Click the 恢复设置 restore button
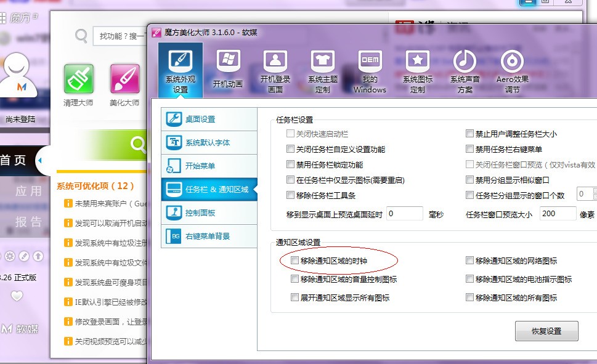Screen dimensions: 597x364 point(546,331)
